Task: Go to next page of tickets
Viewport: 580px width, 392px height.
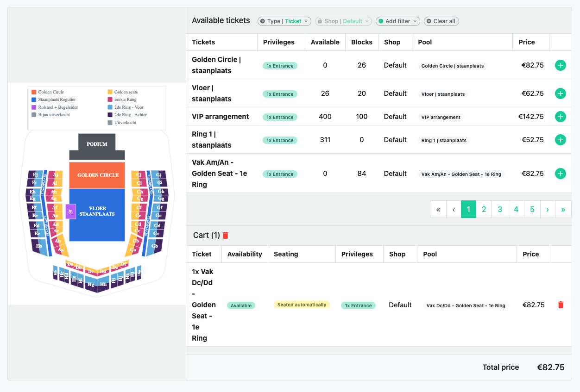Action: point(548,209)
